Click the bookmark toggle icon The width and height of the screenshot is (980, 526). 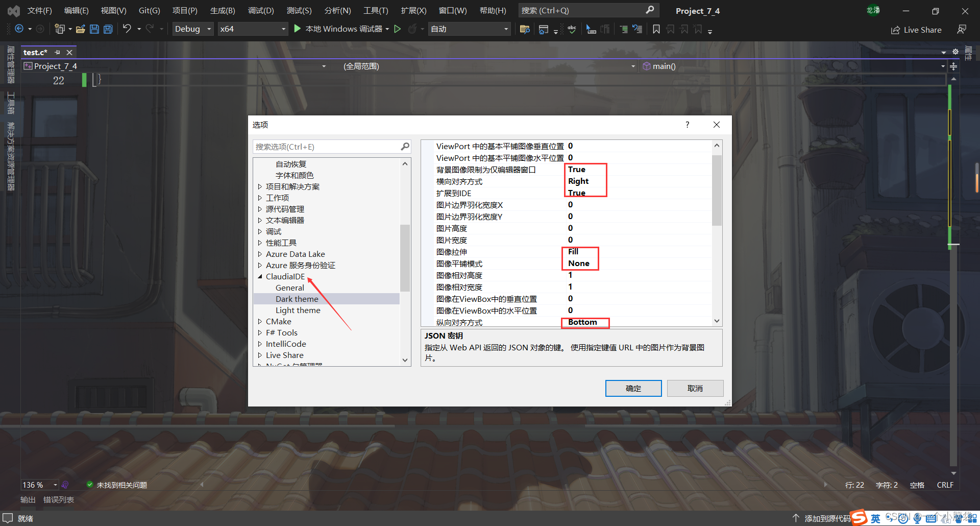click(x=656, y=29)
